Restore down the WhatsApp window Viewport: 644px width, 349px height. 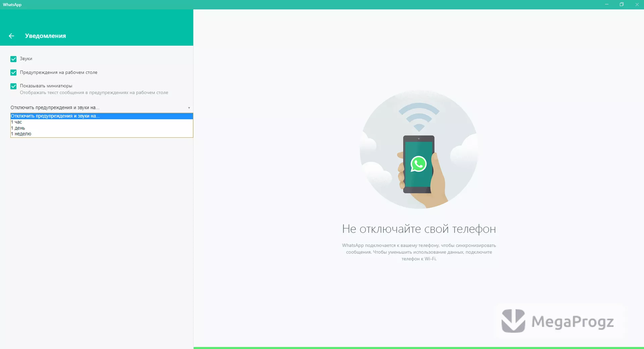coord(622,4)
